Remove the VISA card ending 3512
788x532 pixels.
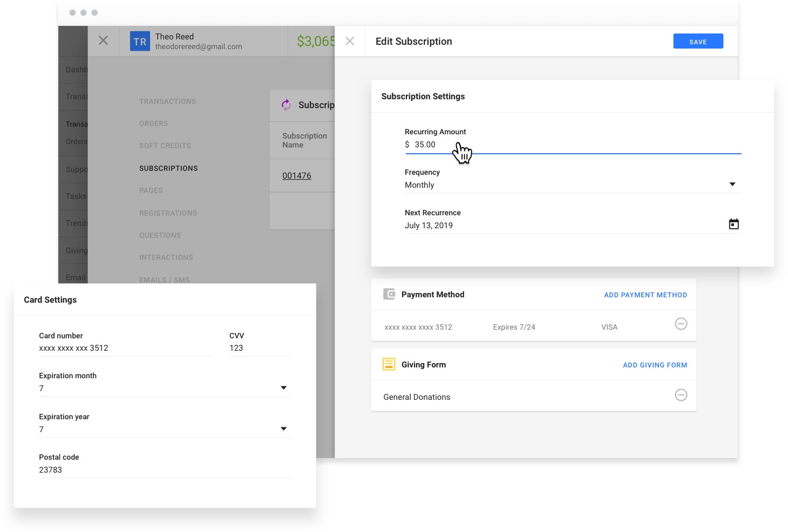pyautogui.click(x=681, y=324)
